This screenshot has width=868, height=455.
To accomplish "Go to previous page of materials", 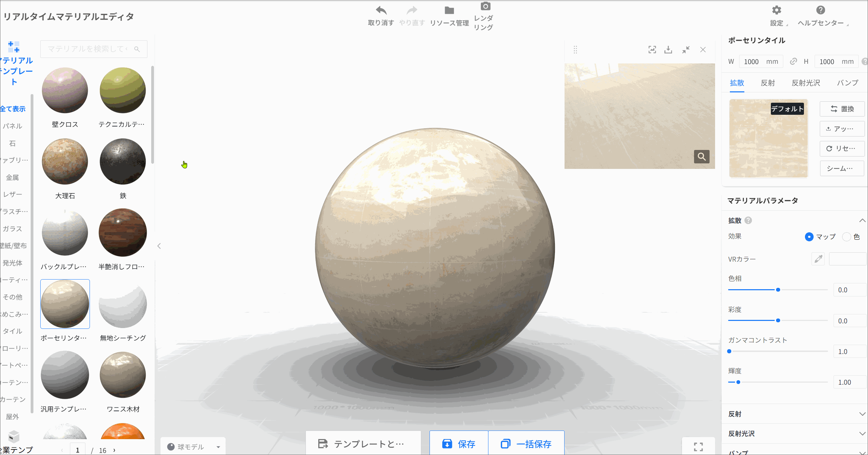I will [62, 450].
